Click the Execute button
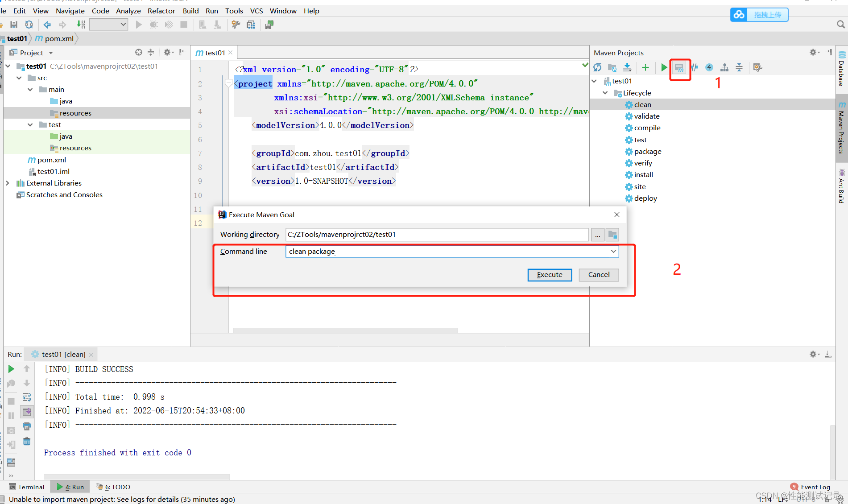The height and width of the screenshot is (504, 848). [x=550, y=275]
